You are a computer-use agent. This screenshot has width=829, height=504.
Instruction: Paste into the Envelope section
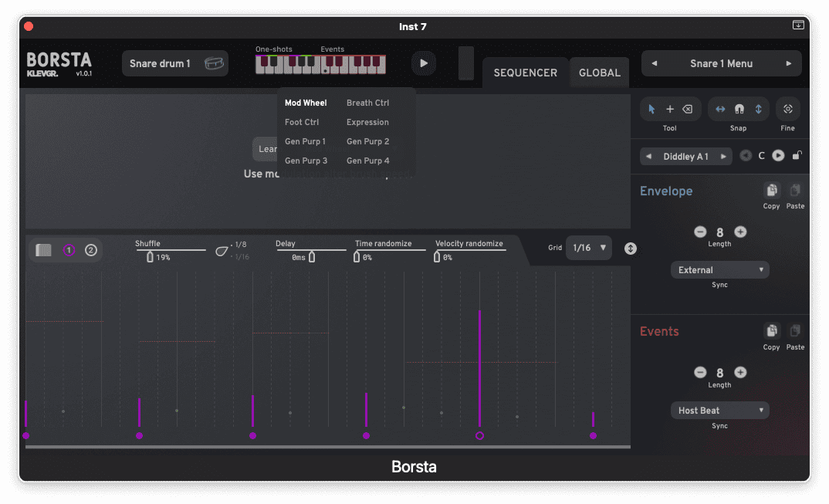click(x=794, y=191)
